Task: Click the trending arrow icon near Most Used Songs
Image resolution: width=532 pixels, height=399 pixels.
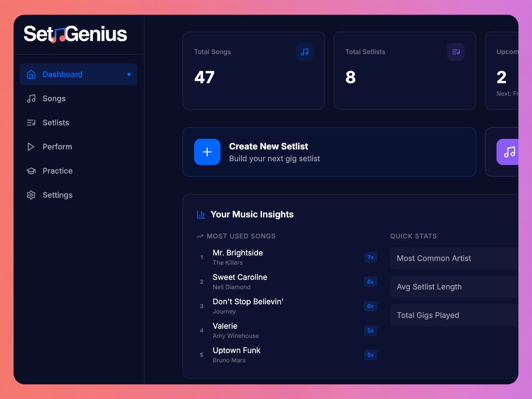Action: 199,236
